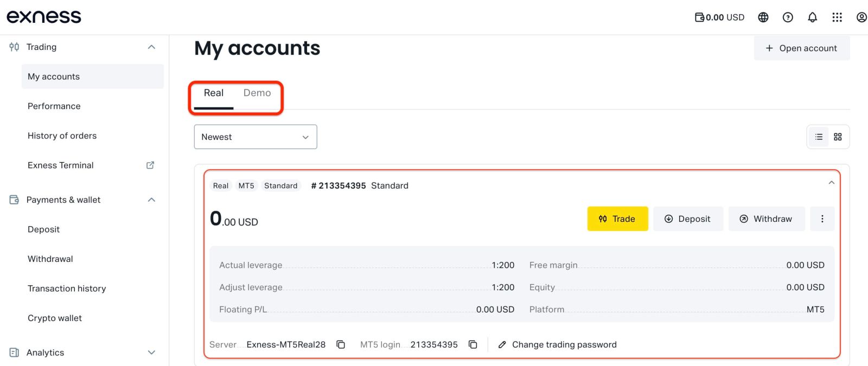Switch to list view layout
This screenshot has width=868, height=366.
pos(819,137)
